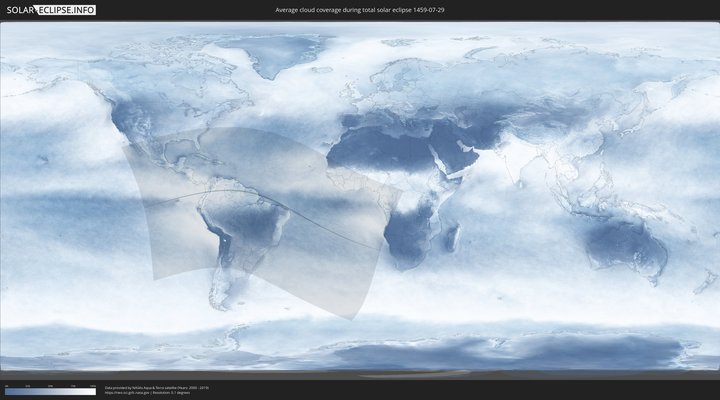Click Antarctica at the bottom of the map
The width and height of the screenshot is (720, 400).
click(400, 355)
